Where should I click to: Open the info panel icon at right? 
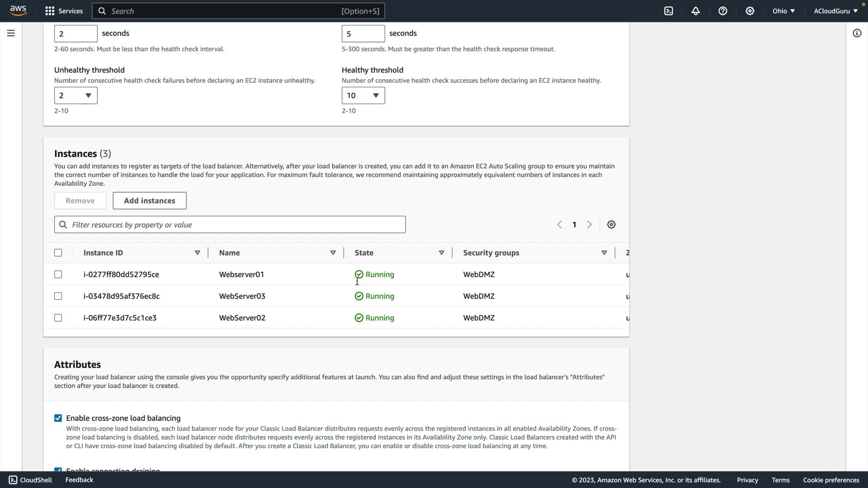tap(857, 33)
